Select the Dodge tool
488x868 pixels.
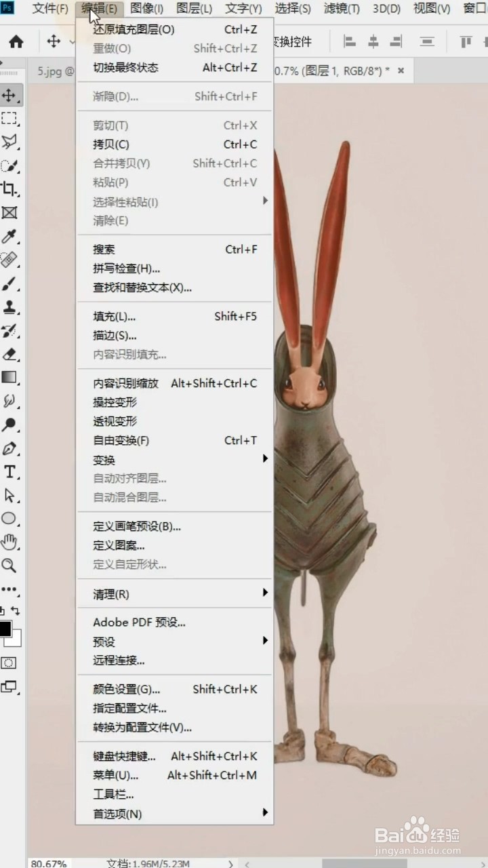[x=9, y=425]
